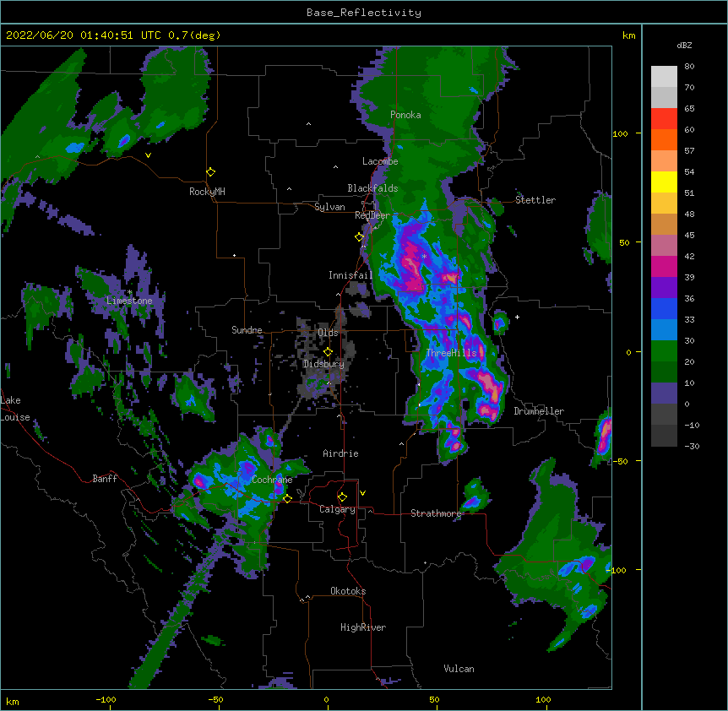Click the yellow diamond marker at Calgary

click(342, 497)
